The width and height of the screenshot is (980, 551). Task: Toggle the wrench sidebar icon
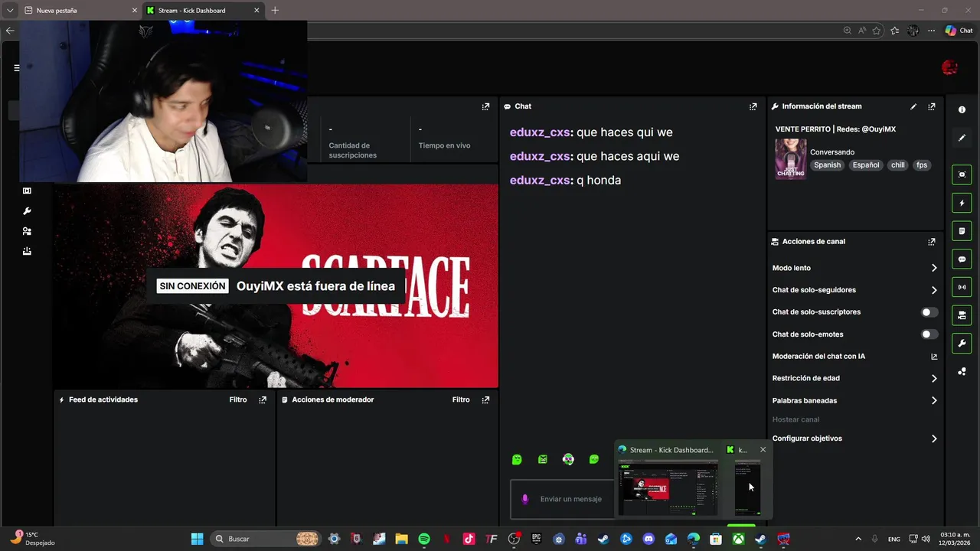[962, 344]
